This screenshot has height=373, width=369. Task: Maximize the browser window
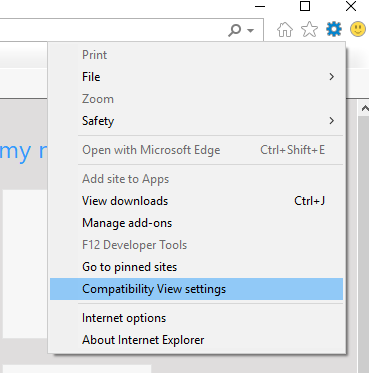[305, 6]
